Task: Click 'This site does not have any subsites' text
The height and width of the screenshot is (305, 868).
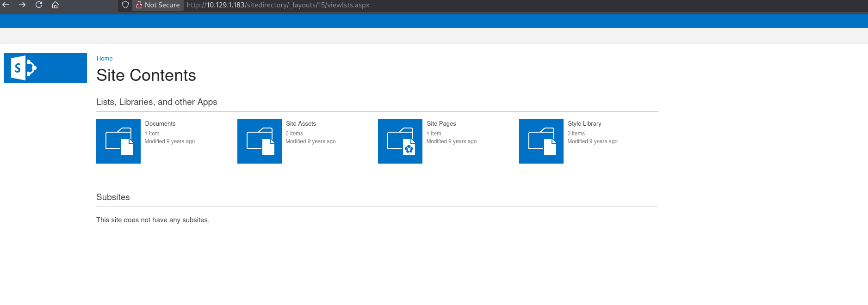Action: point(153,220)
